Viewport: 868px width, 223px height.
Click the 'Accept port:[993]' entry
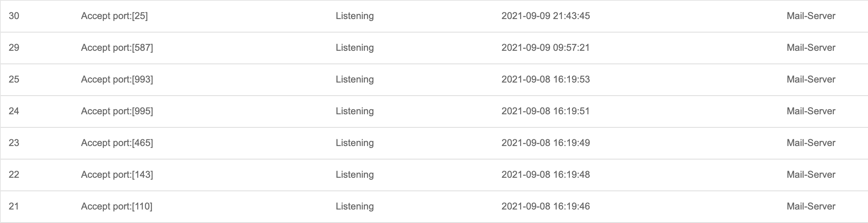(117, 79)
